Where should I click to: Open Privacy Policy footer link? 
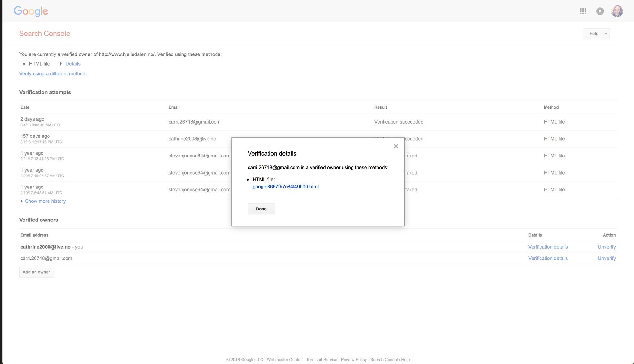[354, 360]
